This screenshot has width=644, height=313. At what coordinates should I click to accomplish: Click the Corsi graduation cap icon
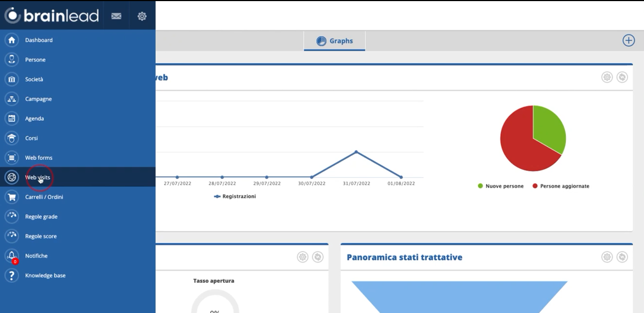tap(12, 138)
